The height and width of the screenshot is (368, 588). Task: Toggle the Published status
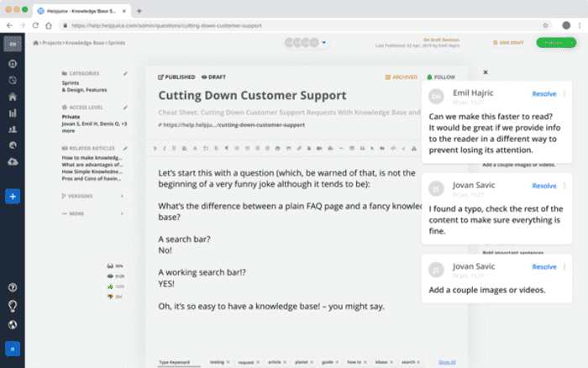click(x=176, y=76)
